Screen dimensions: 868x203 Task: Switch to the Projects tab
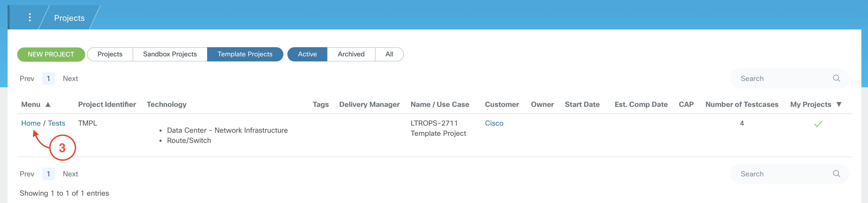coord(110,54)
